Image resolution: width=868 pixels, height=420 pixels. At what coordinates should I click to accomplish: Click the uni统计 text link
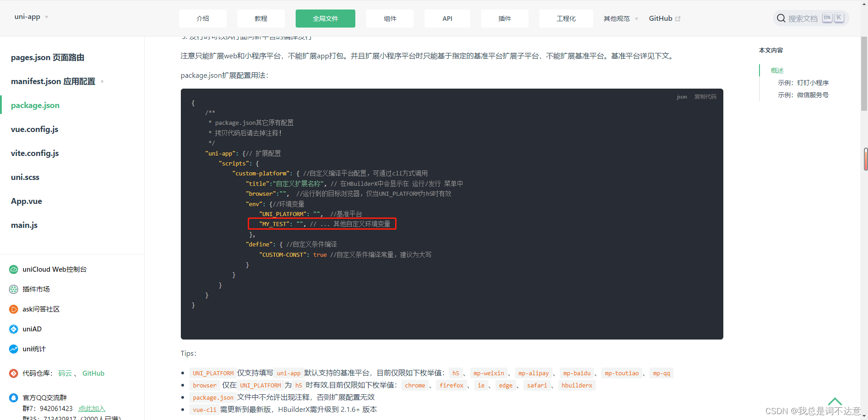(34, 349)
